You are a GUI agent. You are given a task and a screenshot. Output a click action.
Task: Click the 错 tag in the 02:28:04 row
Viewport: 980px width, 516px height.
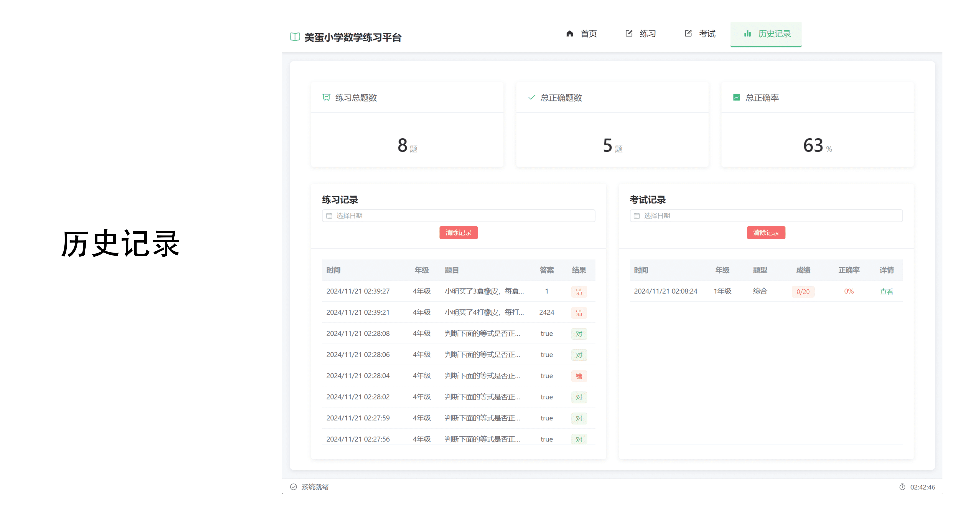pos(579,376)
